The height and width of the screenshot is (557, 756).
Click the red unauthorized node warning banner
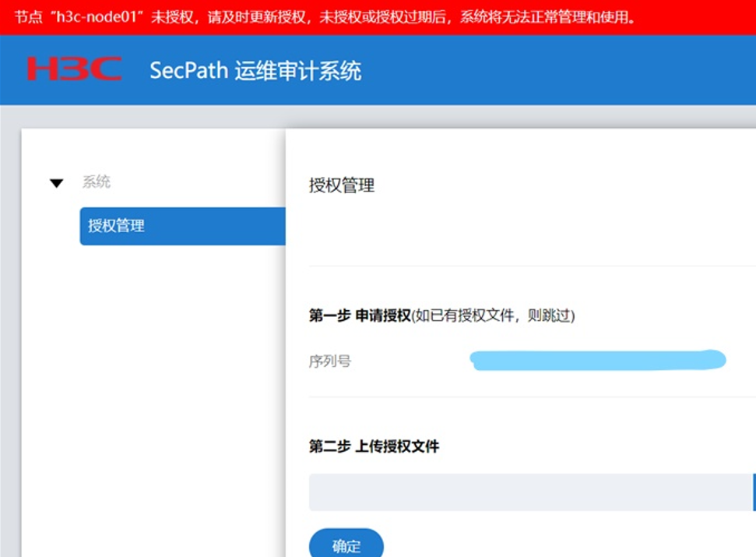pos(378,17)
